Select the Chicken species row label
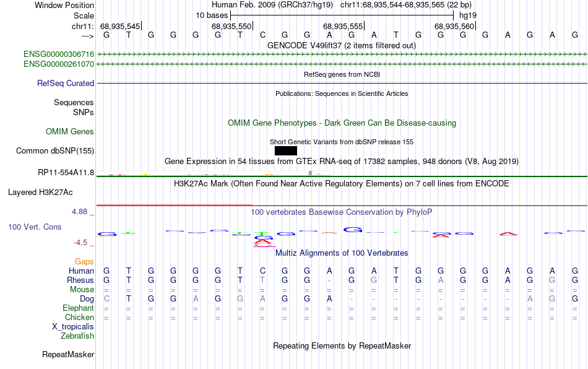The width and height of the screenshot is (588, 369). pos(79,317)
